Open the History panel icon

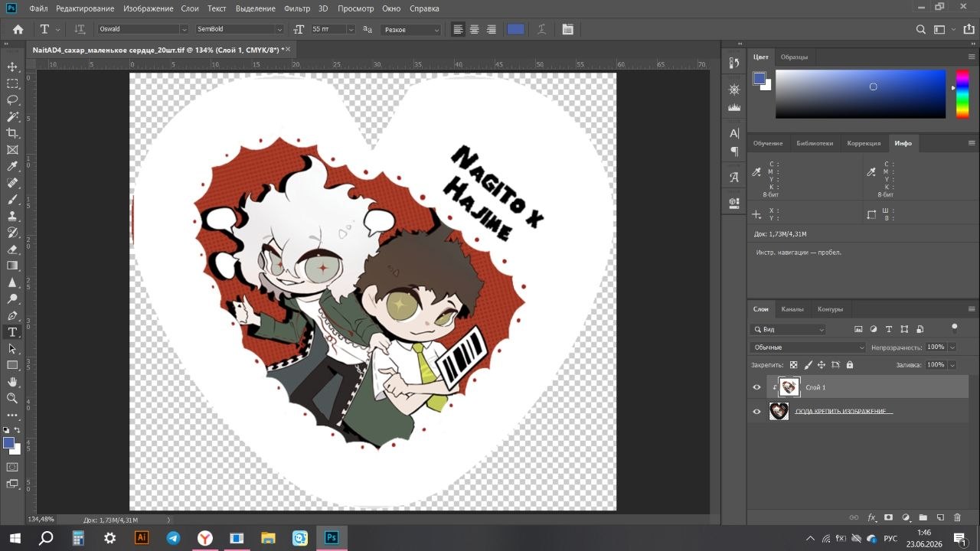[x=734, y=63]
